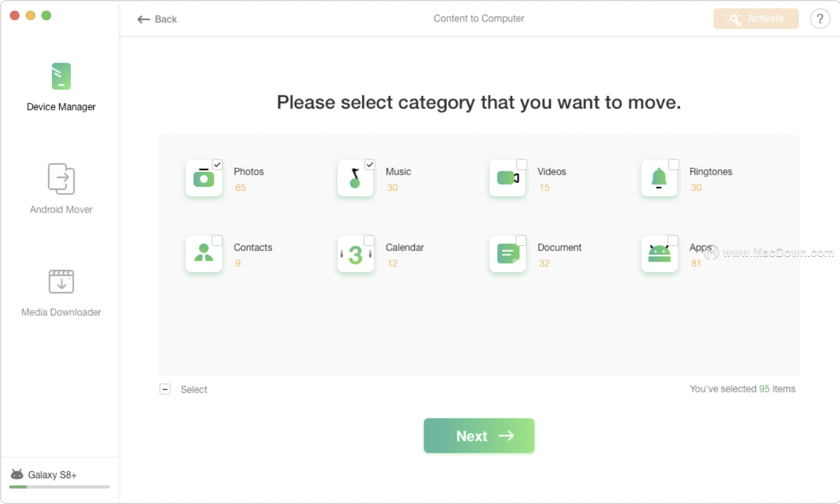Image resolution: width=840 pixels, height=504 pixels.
Task: Click the Apps android robot icon
Action: (659, 254)
